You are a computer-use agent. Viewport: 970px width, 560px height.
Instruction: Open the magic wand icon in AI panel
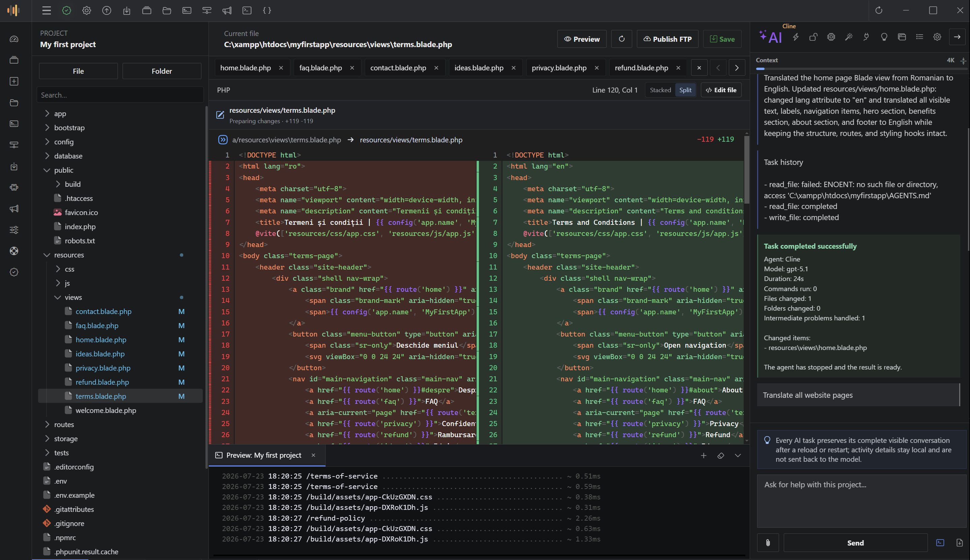(849, 37)
